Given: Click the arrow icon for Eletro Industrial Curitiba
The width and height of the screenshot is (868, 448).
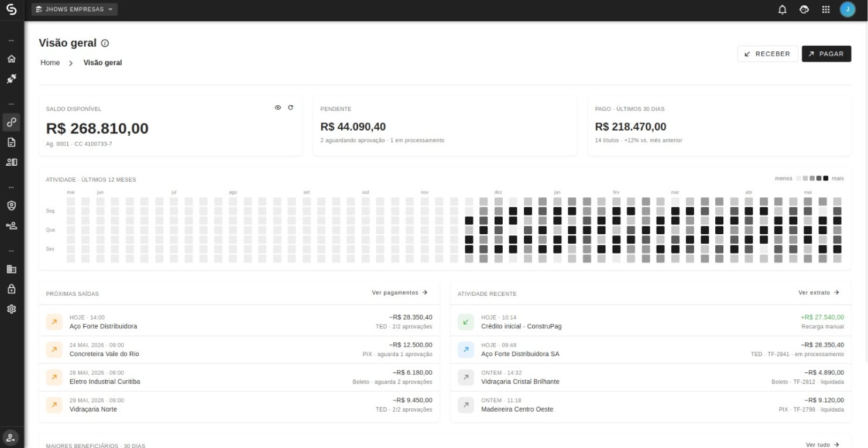Looking at the screenshot, I should coord(54,377).
